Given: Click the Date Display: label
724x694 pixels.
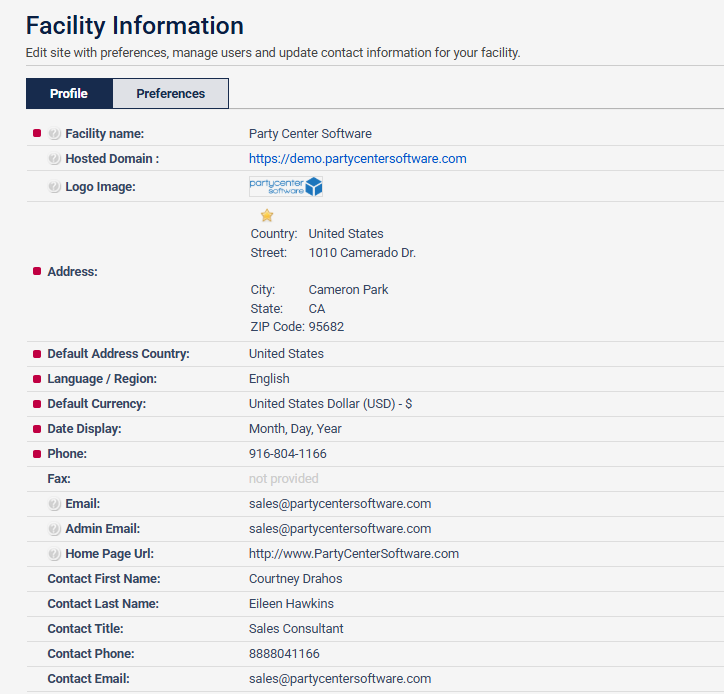Looking at the screenshot, I should [84, 428].
